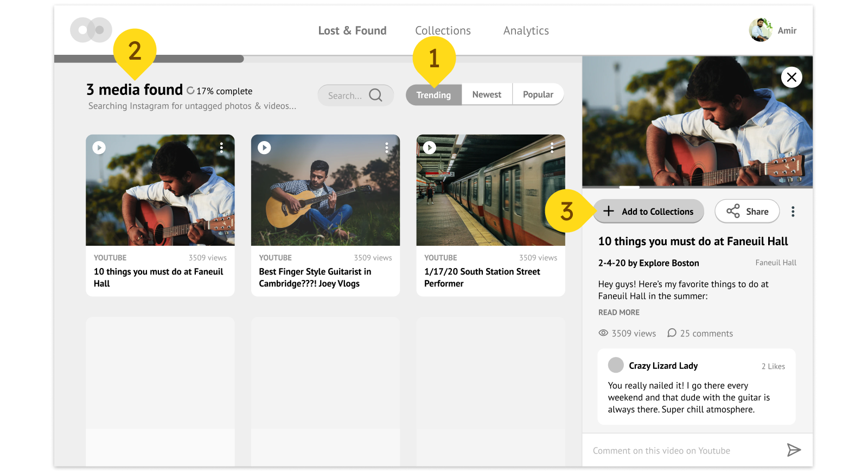The width and height of the screenshot is (868, 472).
Task: Click the image carousel indicator under preview
Action: (629, 187)
